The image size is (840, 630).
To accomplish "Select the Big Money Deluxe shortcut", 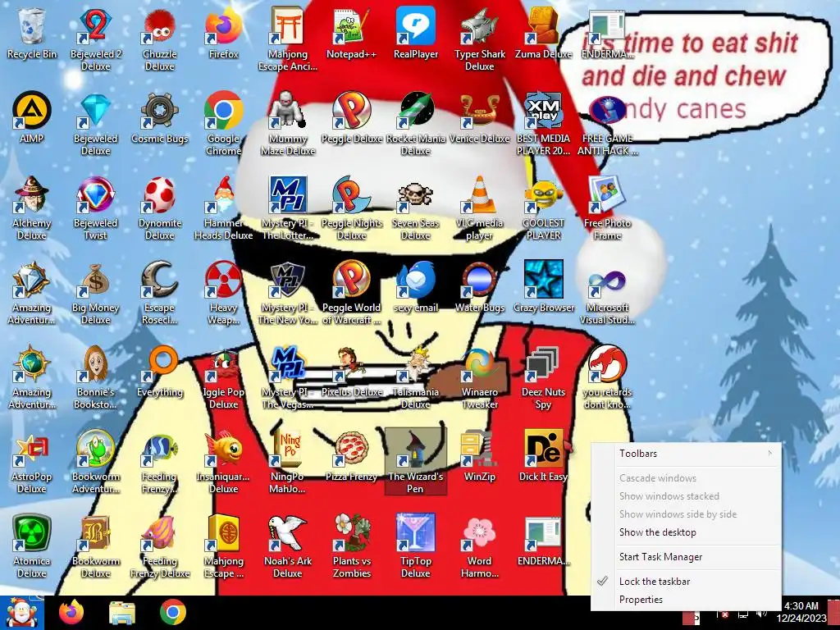I will (x=95, y=293).
